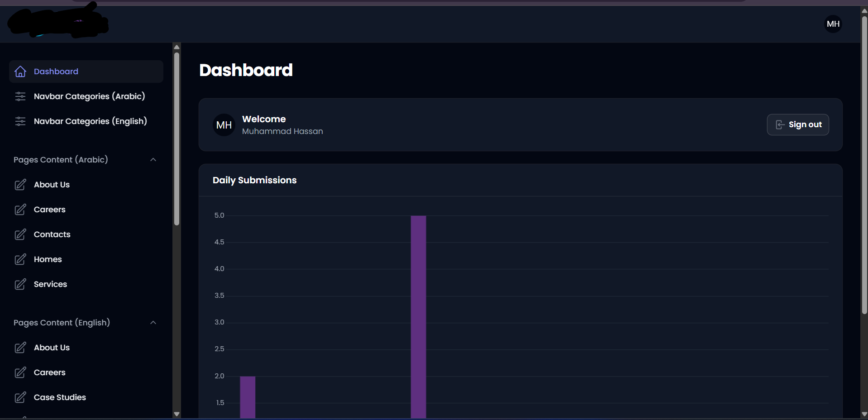Viewport: 868px width, 420px height.
Task: Open Navbar Categories (English) menu item
Action: tap(90, 121)
